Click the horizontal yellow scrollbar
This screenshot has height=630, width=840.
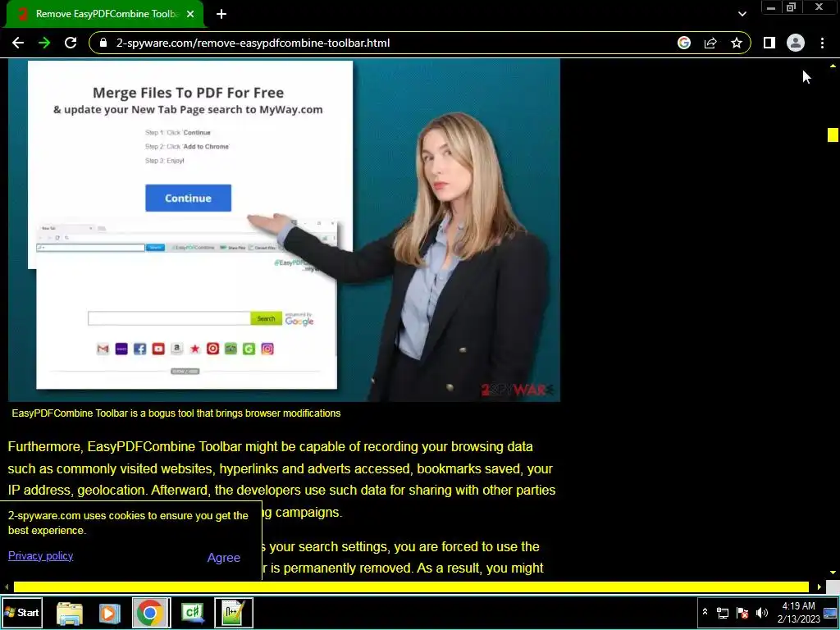(x=411, y=587)
